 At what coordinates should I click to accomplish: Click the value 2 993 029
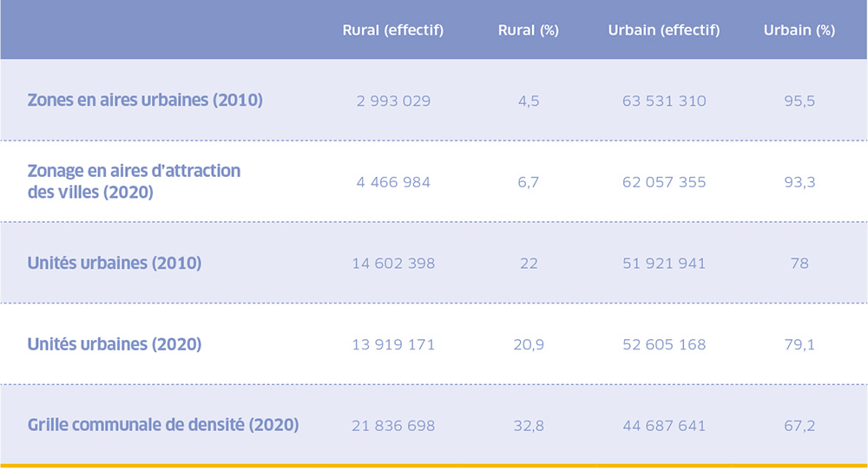tap(393, 101)
